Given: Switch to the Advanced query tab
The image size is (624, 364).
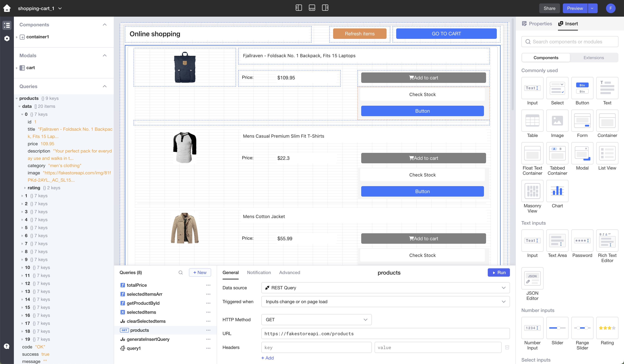Looking at the screenshot, I should point(289,272).
